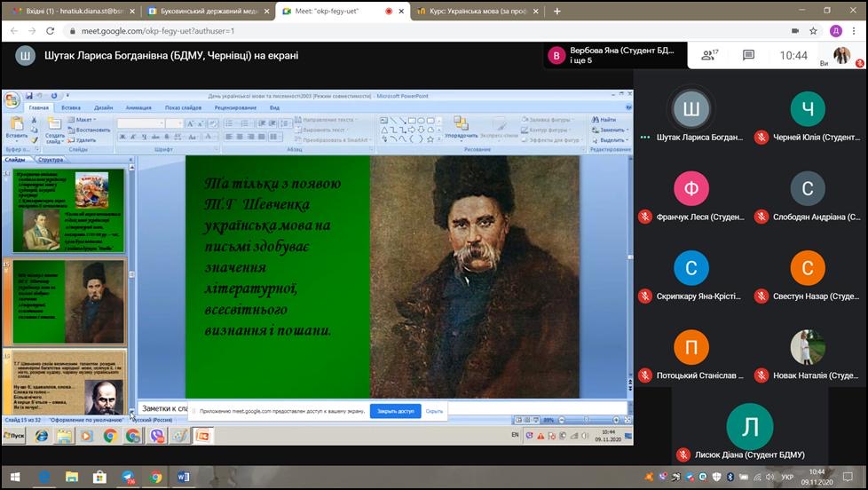
Task: Click the PowerPoint icon in shared taskbar
Action: point(203,436)
